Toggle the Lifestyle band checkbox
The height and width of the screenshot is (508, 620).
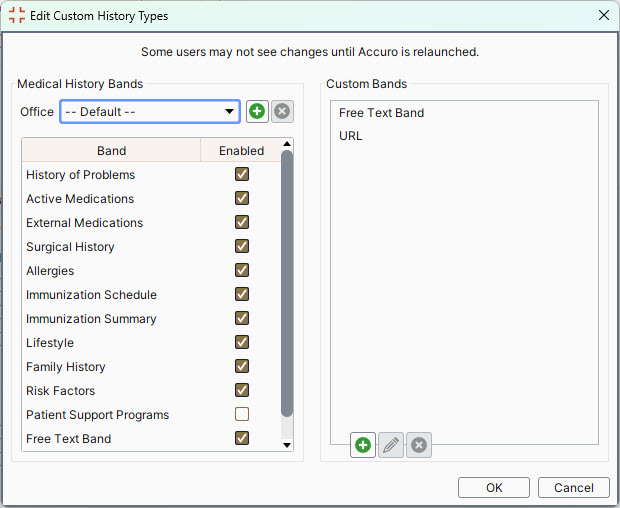coord(241,343)
